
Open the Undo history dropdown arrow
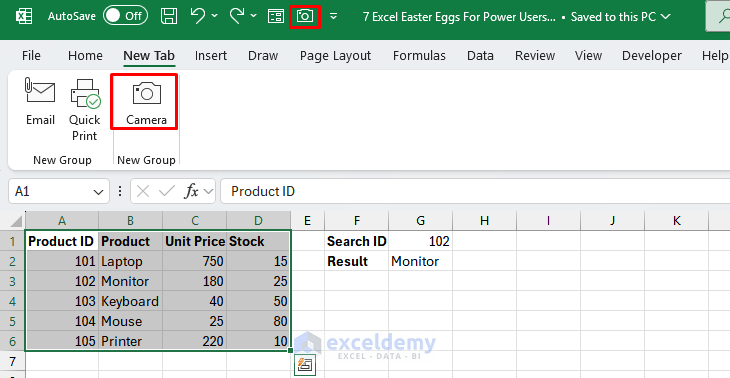[215, 16]
